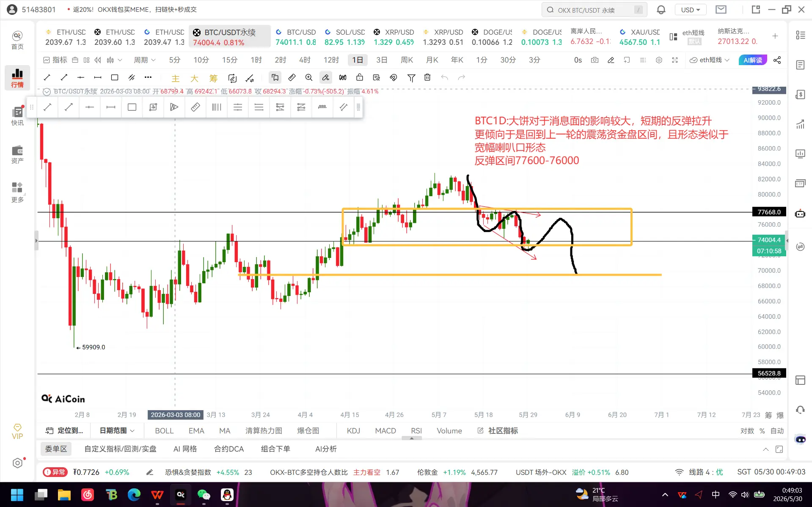This screenshot has height=507, width=812.
Task: Open the 周期 period dropdown
Action: pyautogui.click(x=145, y=60)
